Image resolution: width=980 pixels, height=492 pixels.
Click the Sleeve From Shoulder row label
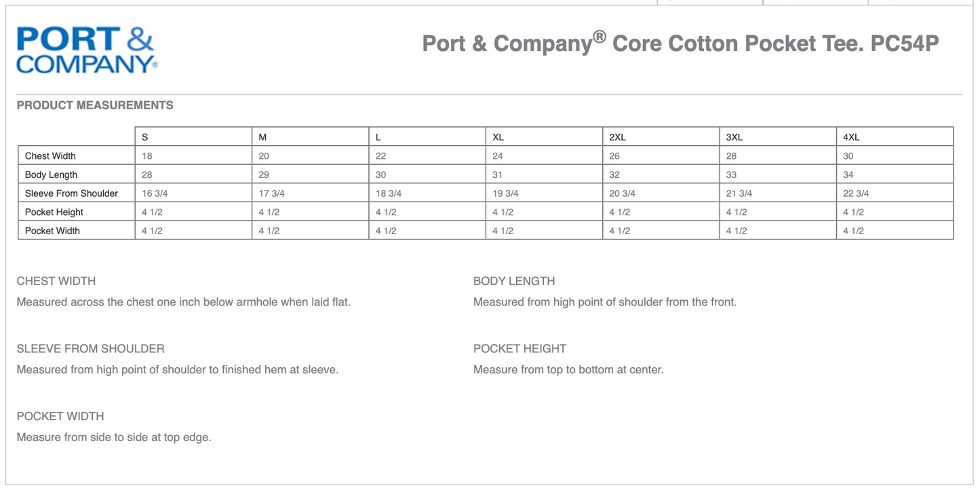71,193
